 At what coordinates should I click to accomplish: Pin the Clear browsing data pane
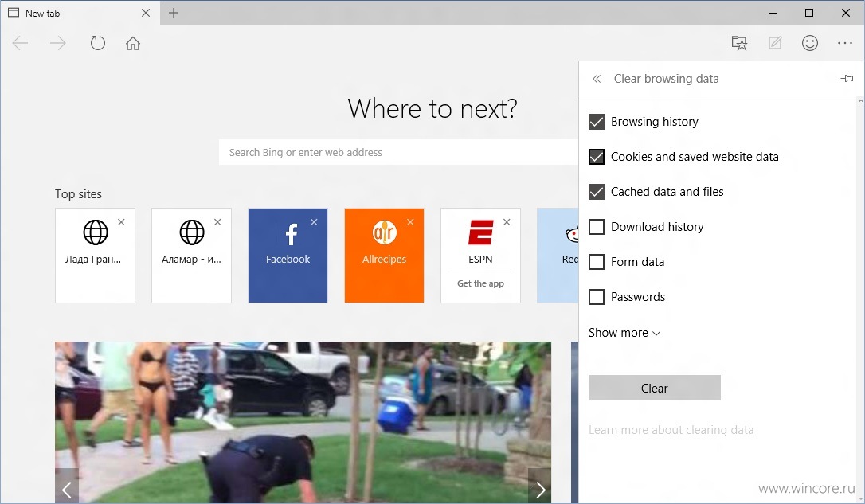coord(847,79)
